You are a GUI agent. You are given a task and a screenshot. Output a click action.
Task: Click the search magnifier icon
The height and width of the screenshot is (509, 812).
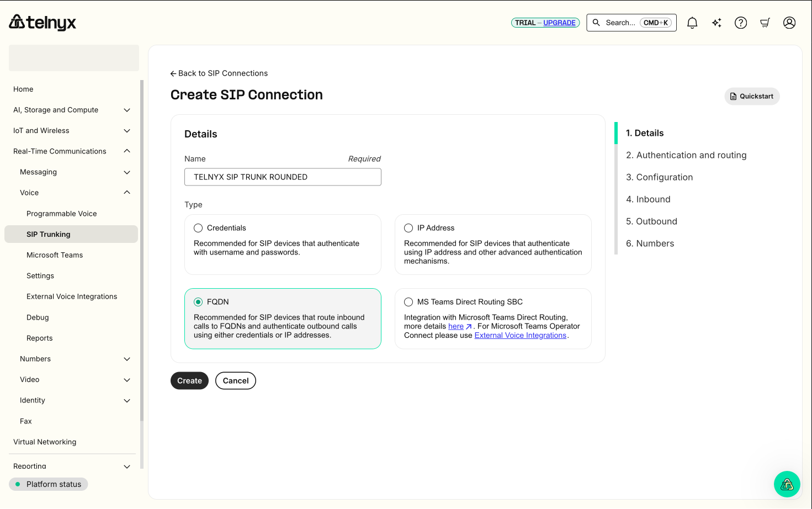coord(596,23)
